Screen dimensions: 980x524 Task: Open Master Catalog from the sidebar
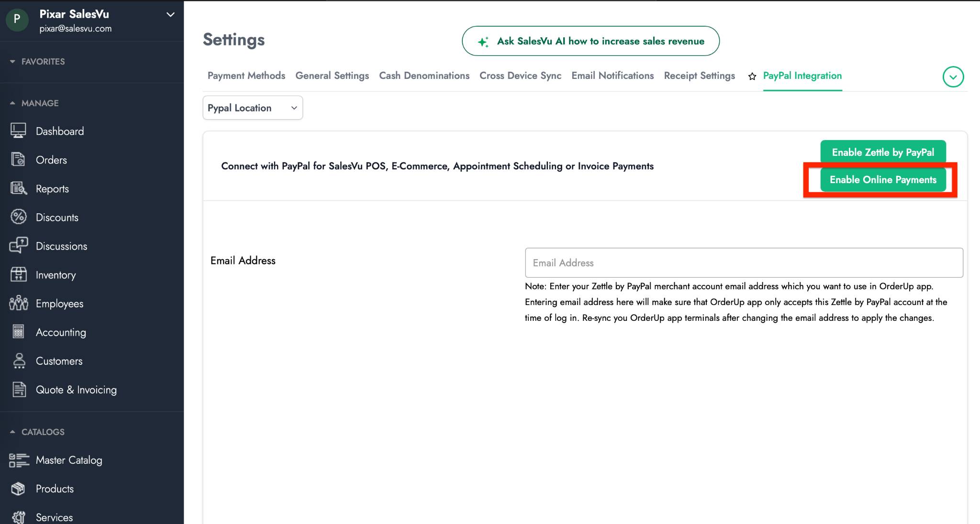click(x=69, y=460)
